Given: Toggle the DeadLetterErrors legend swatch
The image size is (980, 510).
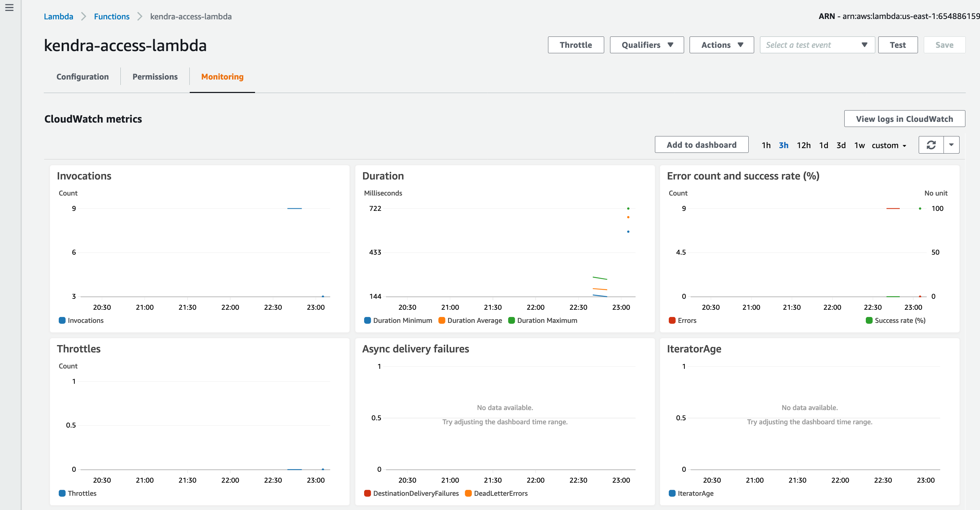Looking at the screenshot, I should (468, 493).
